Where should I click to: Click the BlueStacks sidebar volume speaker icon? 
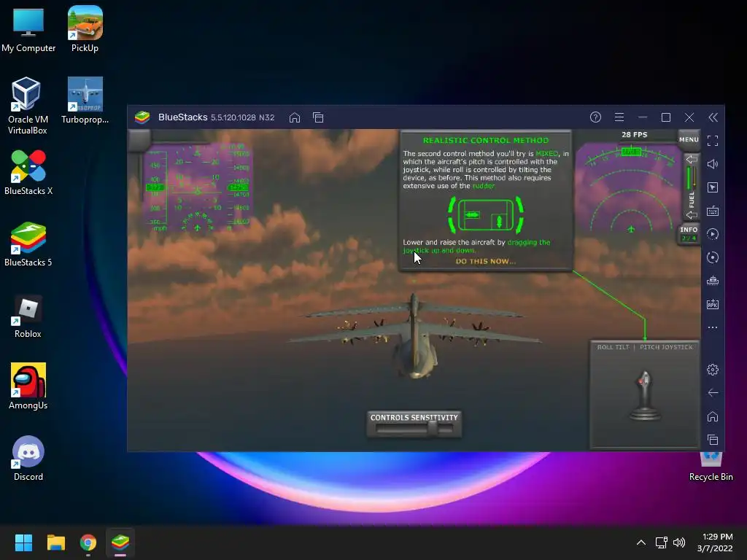[713, 164]
